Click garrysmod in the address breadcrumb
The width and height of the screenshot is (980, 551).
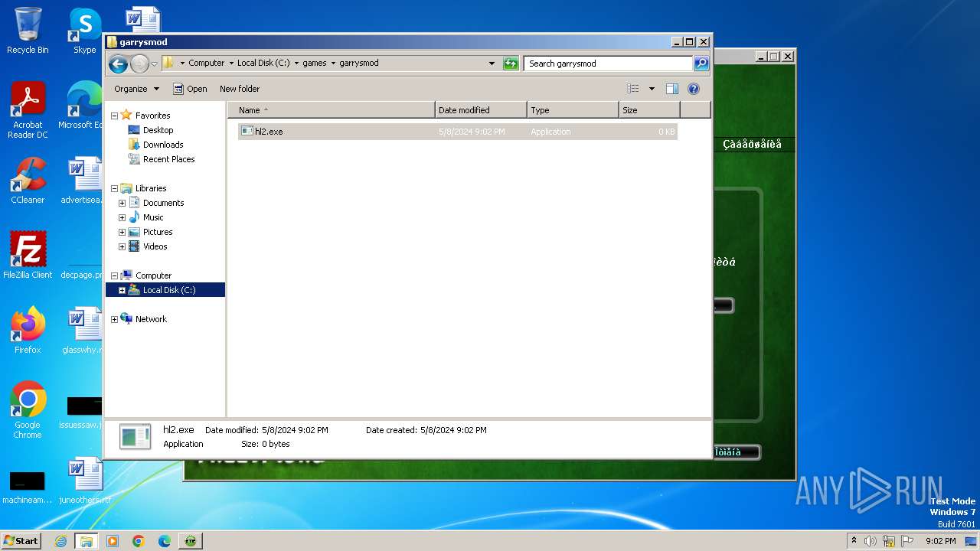coord(359,64)
